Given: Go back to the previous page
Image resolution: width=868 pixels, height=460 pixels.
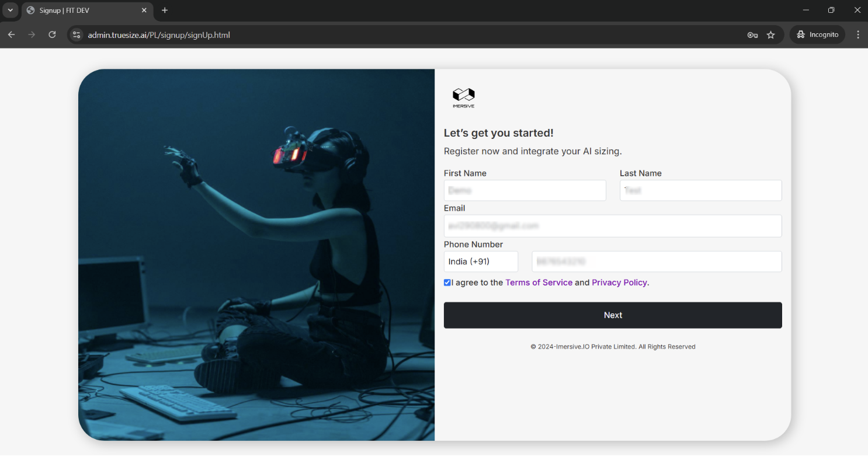Looking at the screenshot, I should click(11, 35).
